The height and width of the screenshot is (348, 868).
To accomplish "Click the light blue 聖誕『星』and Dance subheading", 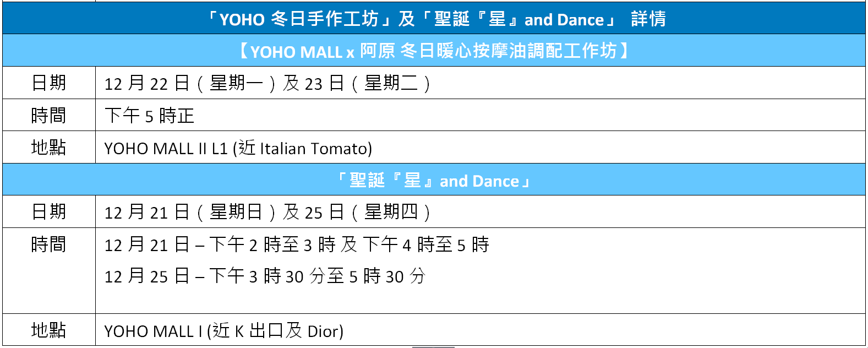I will tap(434, 180).
